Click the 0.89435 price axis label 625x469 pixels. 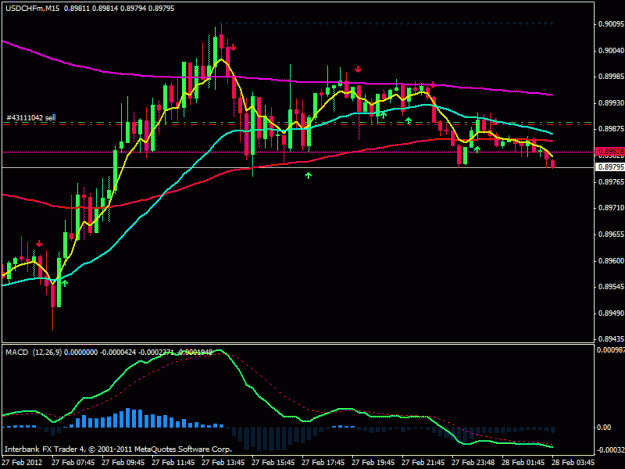tap(611, 339)
